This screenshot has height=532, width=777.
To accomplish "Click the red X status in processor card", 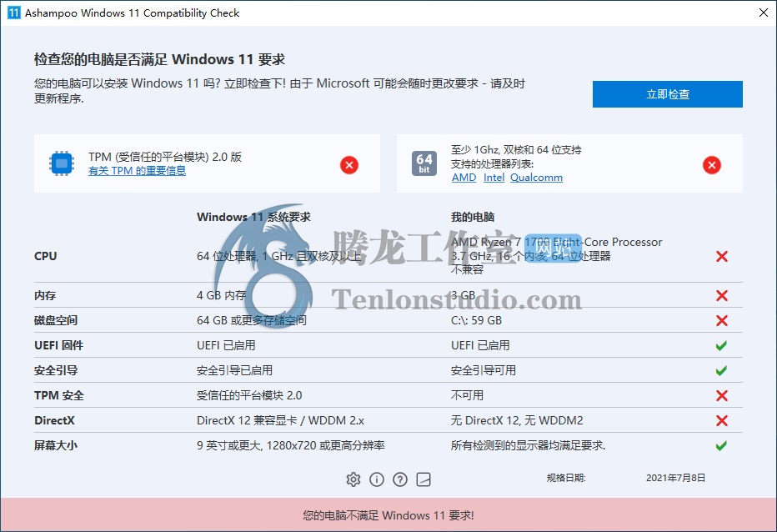I will coord(712,165).
